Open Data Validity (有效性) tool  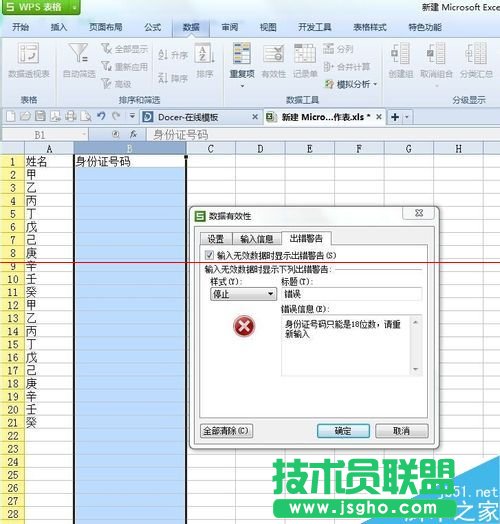(274, 60)
